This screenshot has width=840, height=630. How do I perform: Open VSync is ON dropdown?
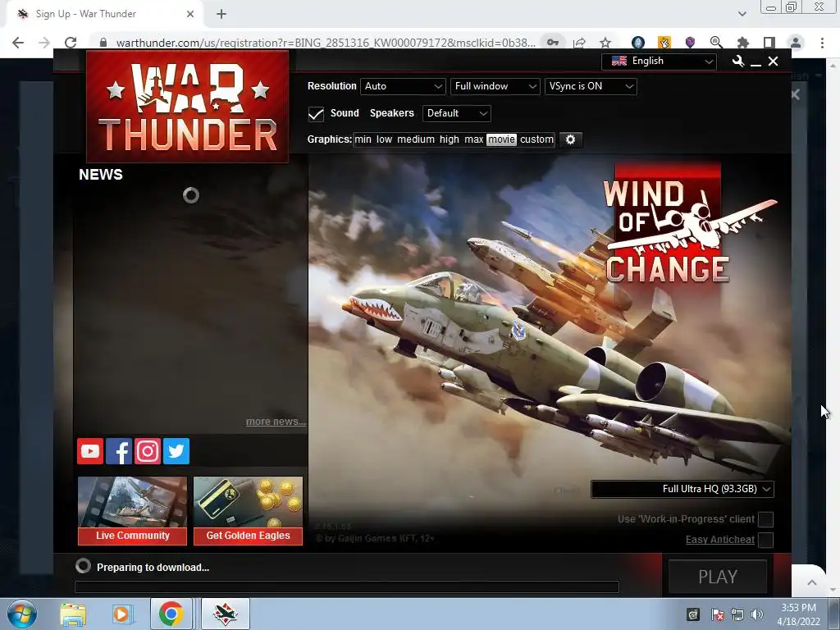(591, 86)
